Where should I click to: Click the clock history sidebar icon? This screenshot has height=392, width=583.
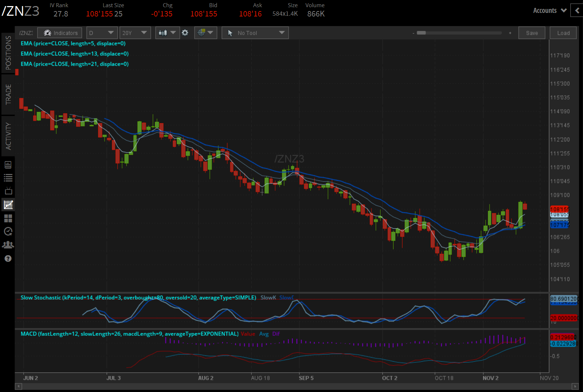pos(8,232)
